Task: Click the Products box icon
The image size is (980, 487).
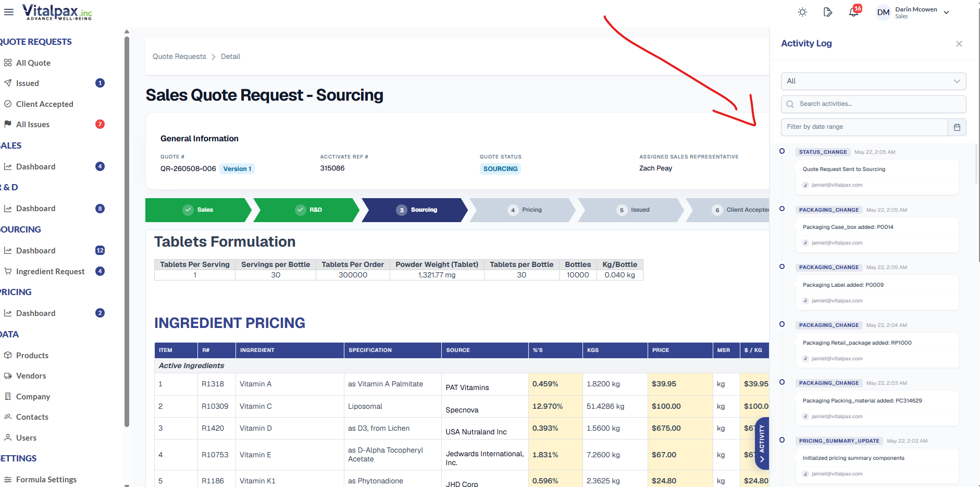Action: 8,355
